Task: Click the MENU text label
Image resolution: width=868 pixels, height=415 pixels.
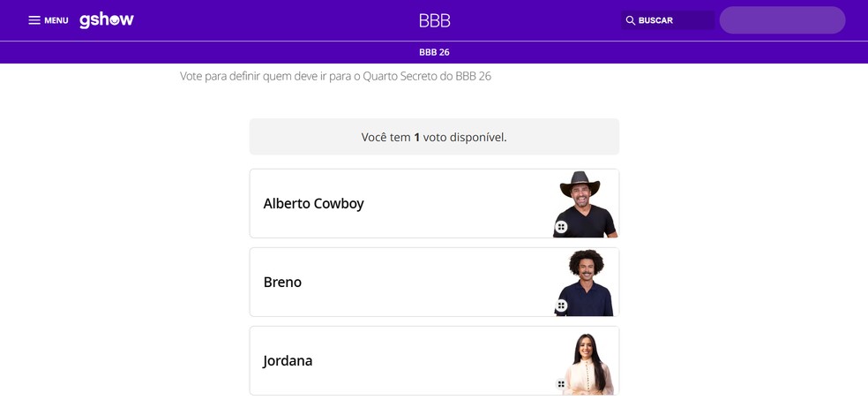Action: click(x=56, y=20)
